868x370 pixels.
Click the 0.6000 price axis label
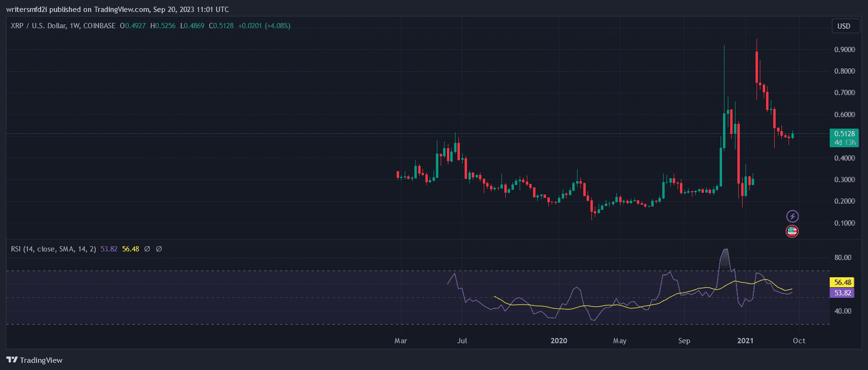pyautogui.click(x=845, y=115)
